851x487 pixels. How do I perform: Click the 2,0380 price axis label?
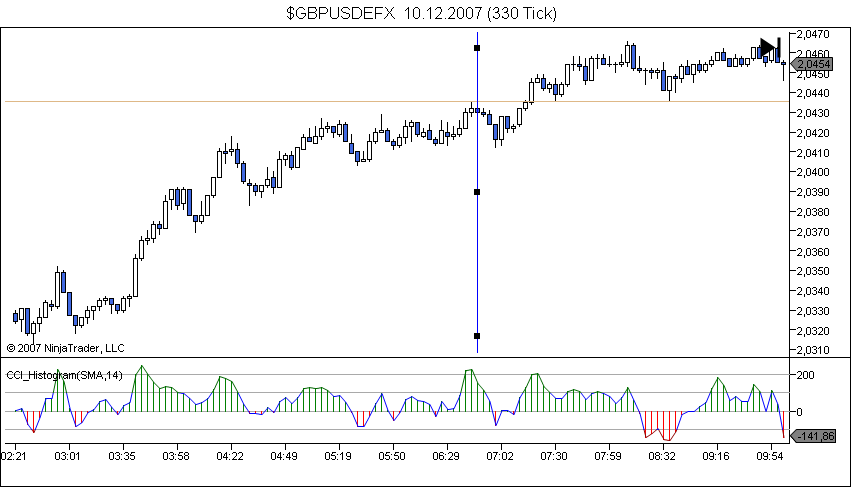pyautogui.click(x=812, y=212)
